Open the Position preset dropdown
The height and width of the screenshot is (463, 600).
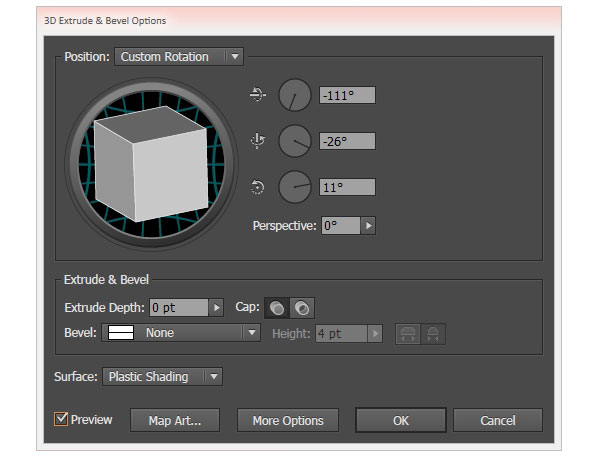pyautogui.click(x=178, y=57)
